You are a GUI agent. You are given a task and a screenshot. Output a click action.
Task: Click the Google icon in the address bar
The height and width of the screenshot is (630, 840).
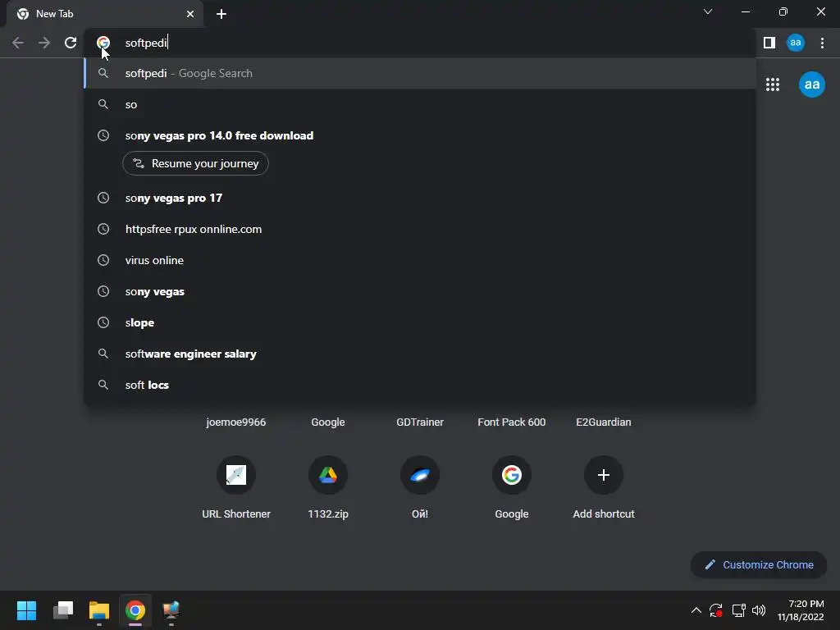pyautogui.click(x=103, y=43)
